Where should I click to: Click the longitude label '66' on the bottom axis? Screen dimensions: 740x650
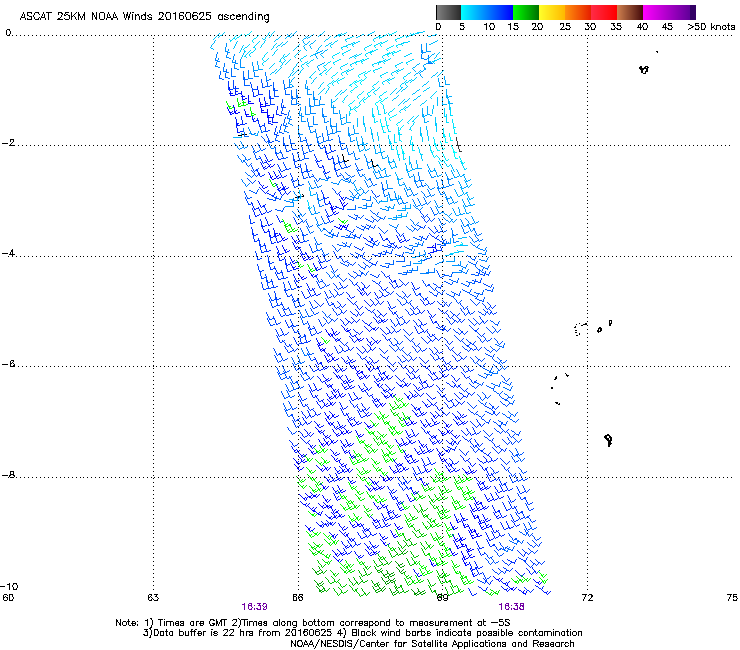click(298, 598)
